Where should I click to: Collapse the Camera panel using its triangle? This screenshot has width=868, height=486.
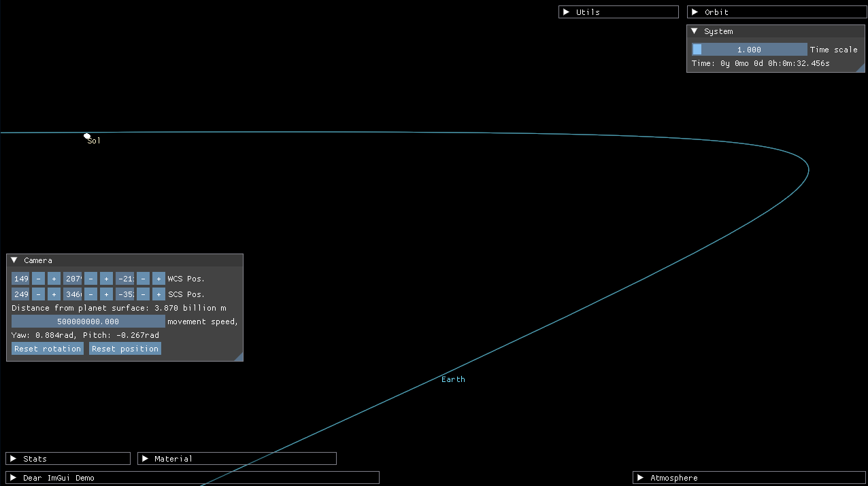[14, 260]
